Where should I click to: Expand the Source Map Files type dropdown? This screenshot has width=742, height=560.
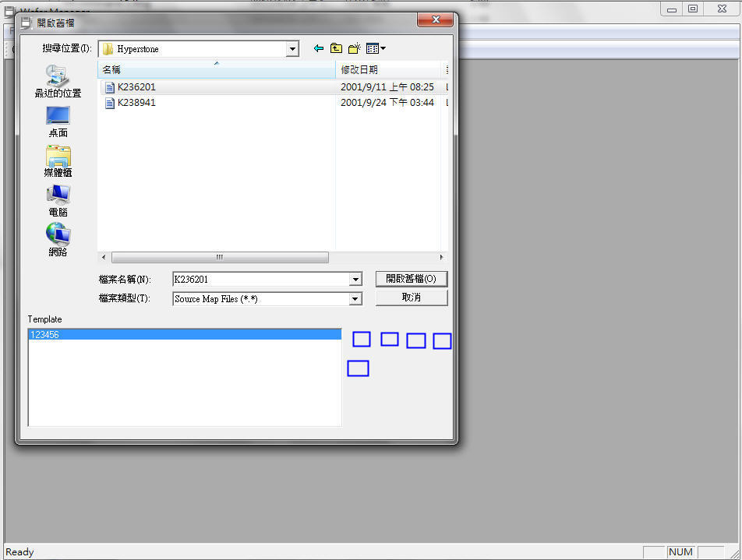(x=355, y=299)
